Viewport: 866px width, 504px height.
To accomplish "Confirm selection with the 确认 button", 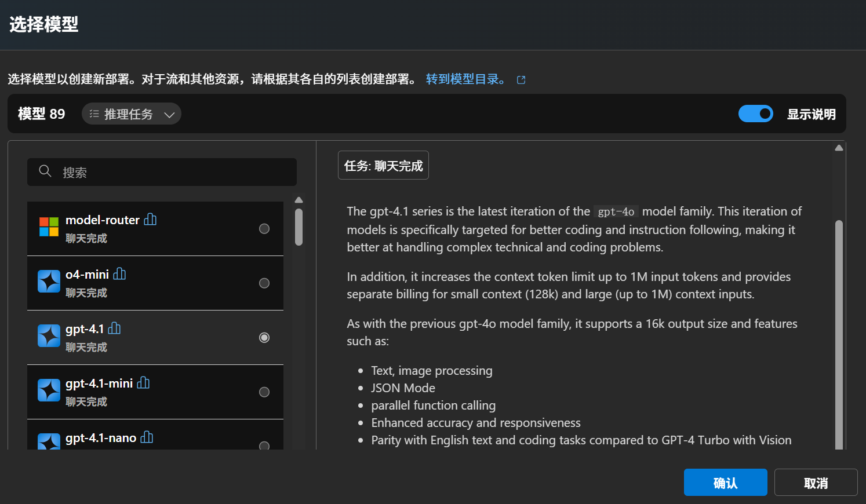I will [x=726, y=483].
